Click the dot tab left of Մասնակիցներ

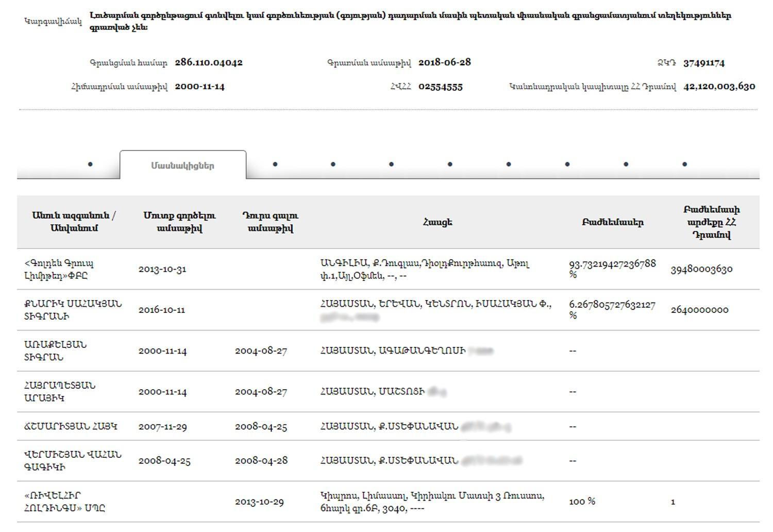pos(90,164)
